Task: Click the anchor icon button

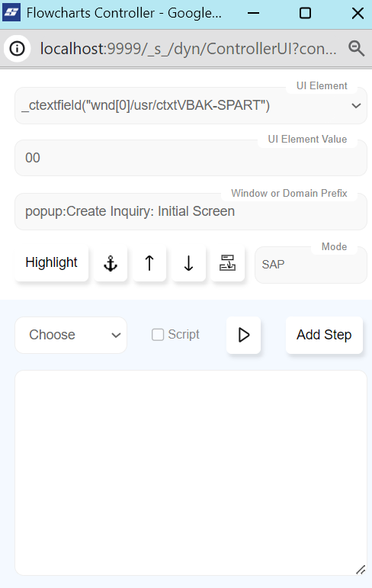Action: tap(111, 263)
